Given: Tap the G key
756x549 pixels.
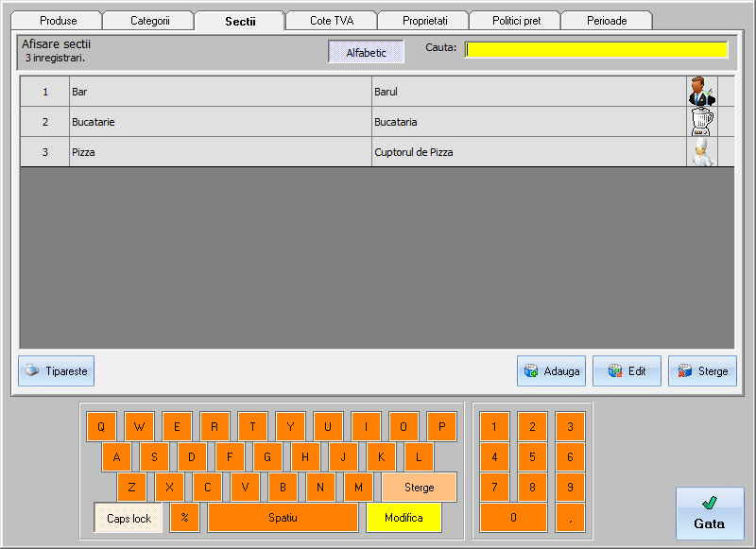Looking at the screenshot, I should coord(267,457).
